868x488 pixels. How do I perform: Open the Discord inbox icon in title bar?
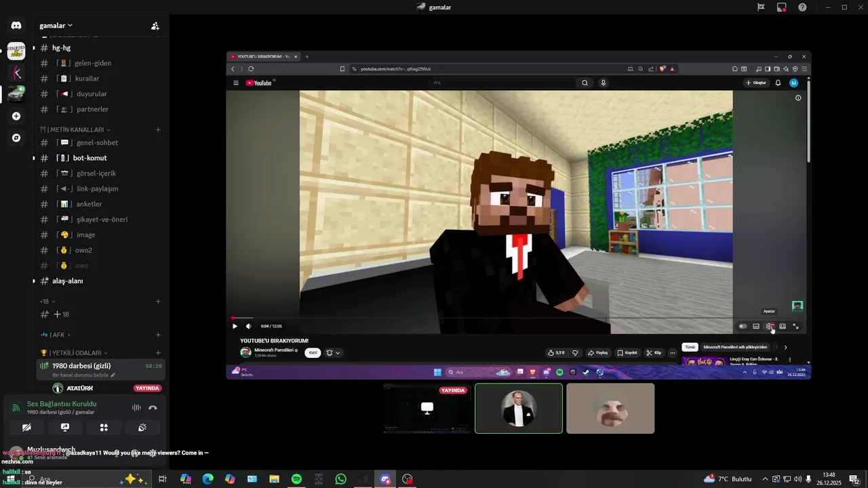point(782,7)
